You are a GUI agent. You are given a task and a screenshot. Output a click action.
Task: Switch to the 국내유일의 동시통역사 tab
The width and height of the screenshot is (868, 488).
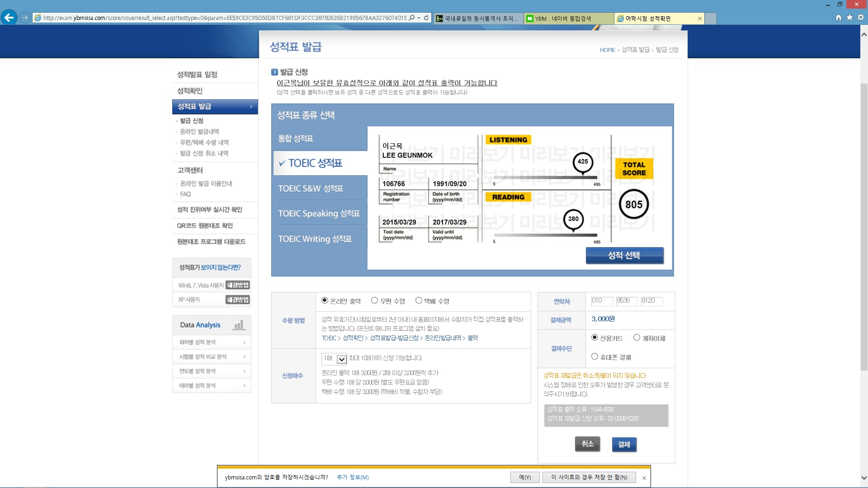pos(477,19)
